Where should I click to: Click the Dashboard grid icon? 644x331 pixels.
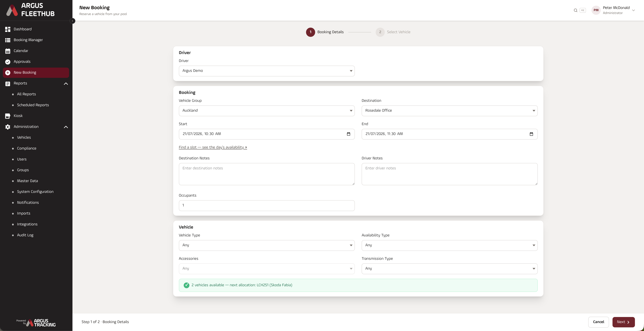click(8, 29)
